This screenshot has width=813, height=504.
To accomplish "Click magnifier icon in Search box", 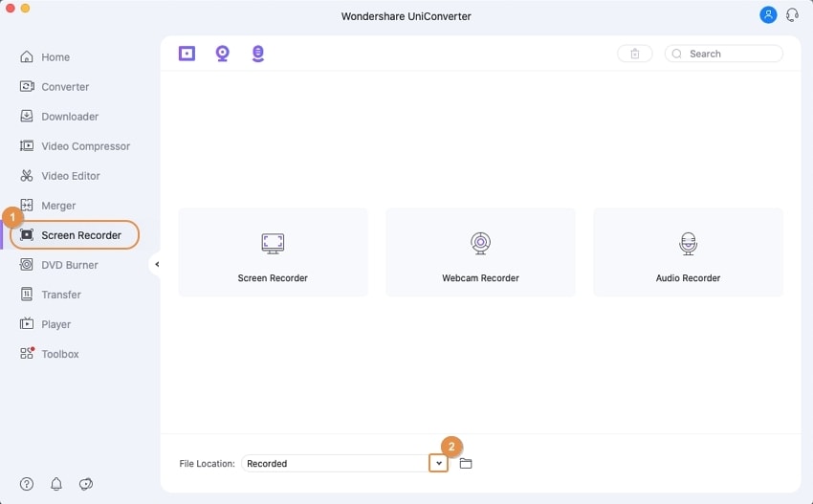I will click(x=676, y=54).
